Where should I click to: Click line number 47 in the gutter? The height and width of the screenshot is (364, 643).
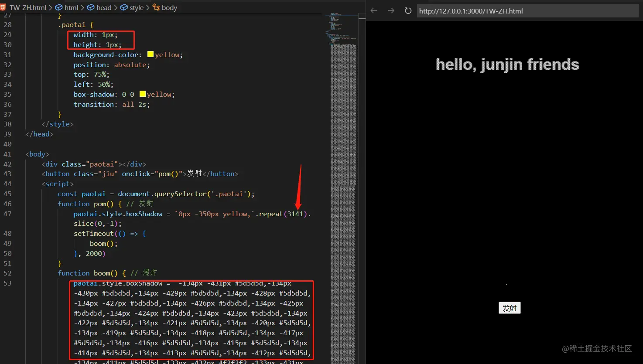tap(7, 214)
